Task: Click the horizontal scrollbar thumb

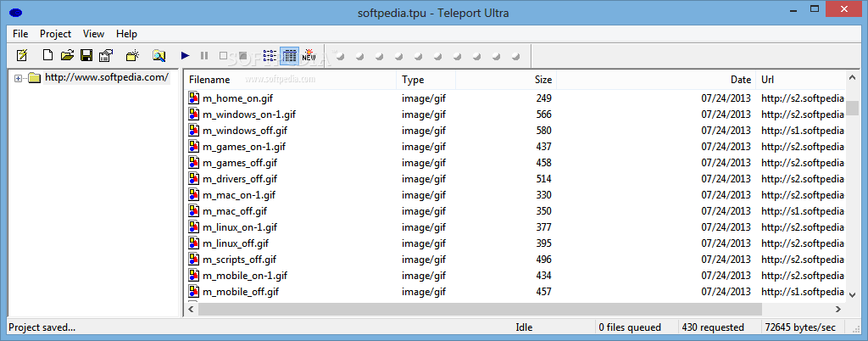Action: coord(480,309)
